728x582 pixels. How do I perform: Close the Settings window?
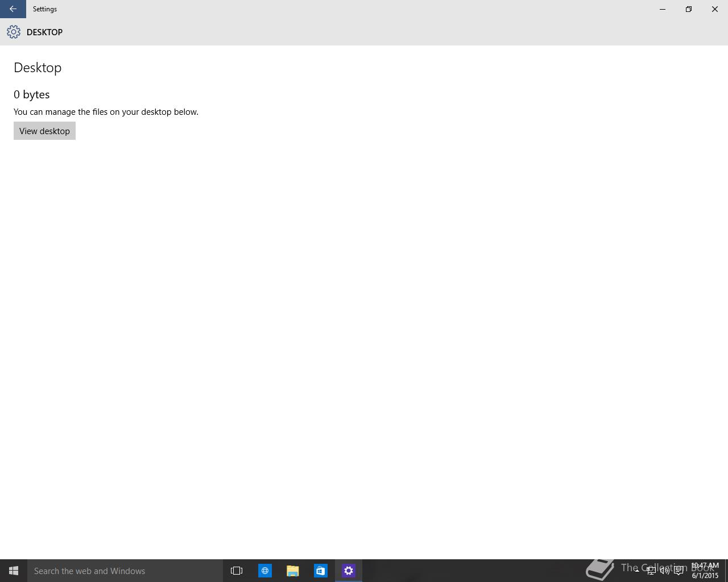(715, 9)
